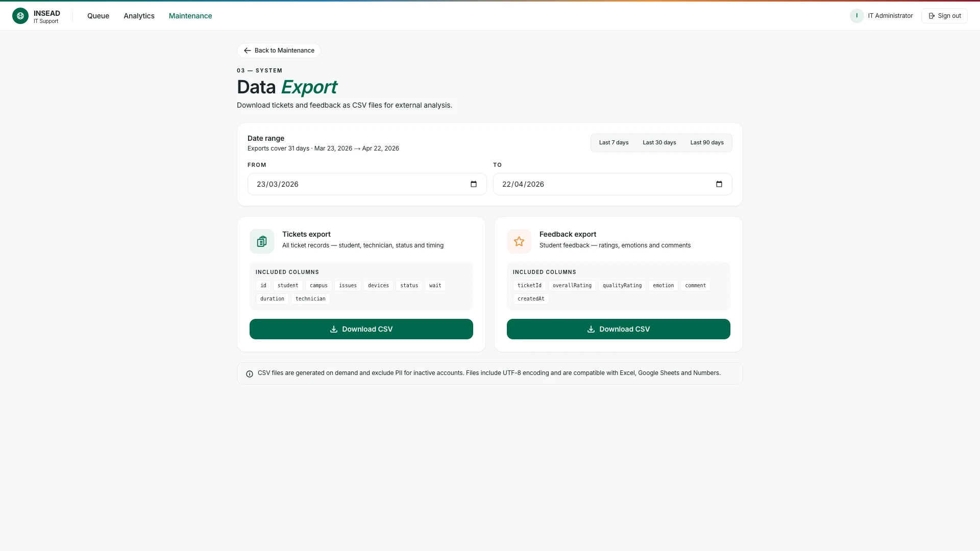This screenshot has width=980, height=551.
Task: Click the 'technician' column tag
Action: tap(310, 299)
